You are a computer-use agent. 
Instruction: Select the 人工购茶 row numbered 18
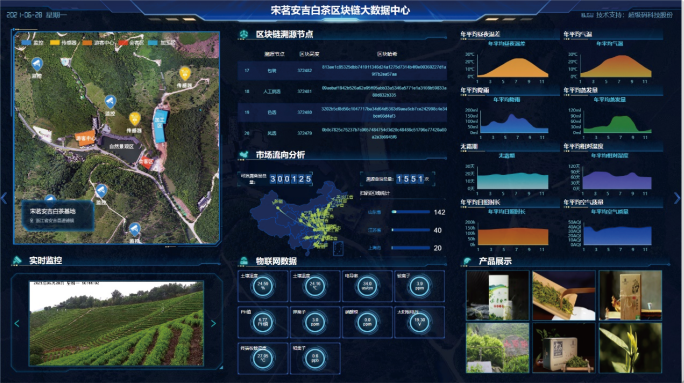coord(342,91)
